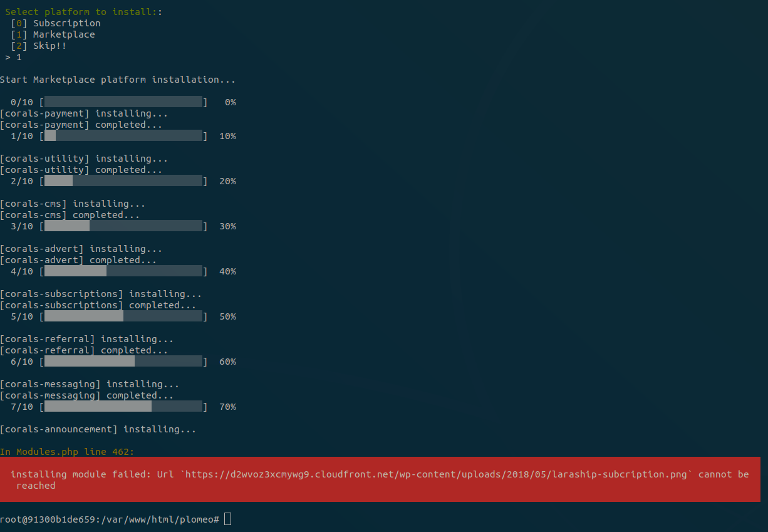
Task: Click the 6/10 progress bar at 60%
Action: tap(123, 362)
